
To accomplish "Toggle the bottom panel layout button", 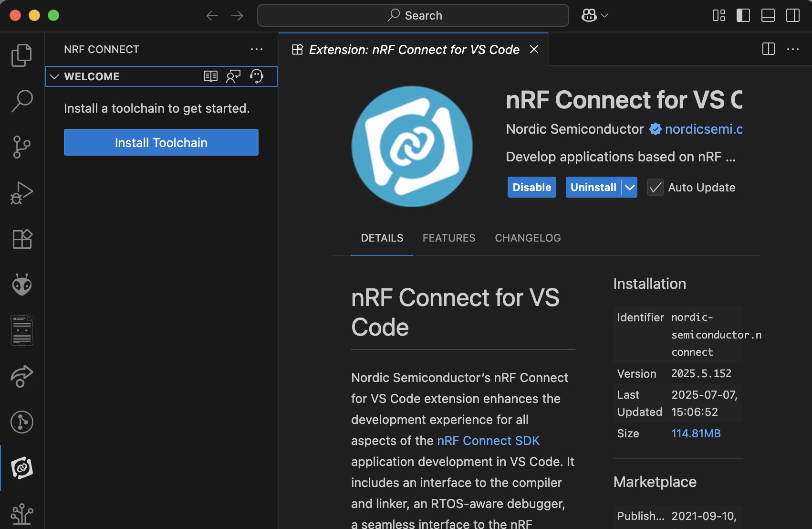I will tap(768, 15).
